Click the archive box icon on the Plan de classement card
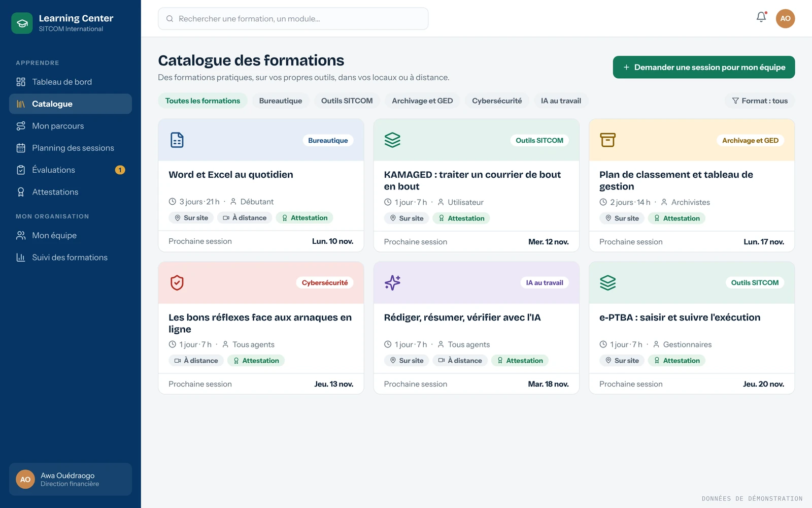Screen dimensions: 812x508 (x=607, y=140)
